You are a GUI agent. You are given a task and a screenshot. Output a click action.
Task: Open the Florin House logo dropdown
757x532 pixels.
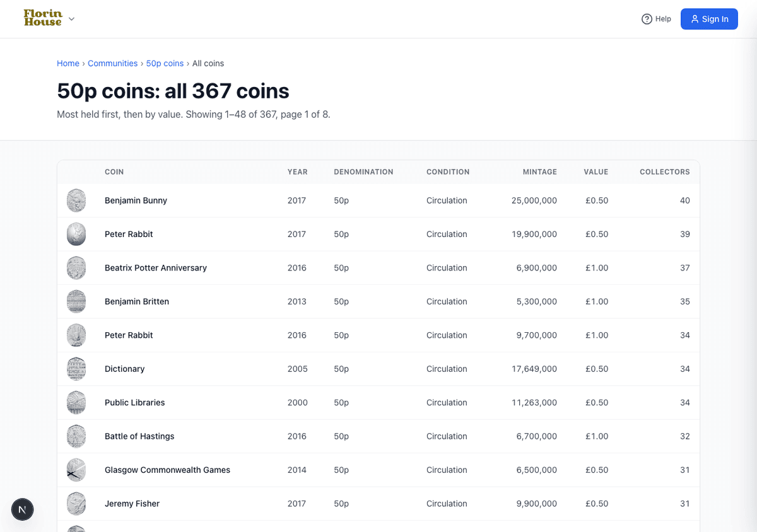point(71,19)
